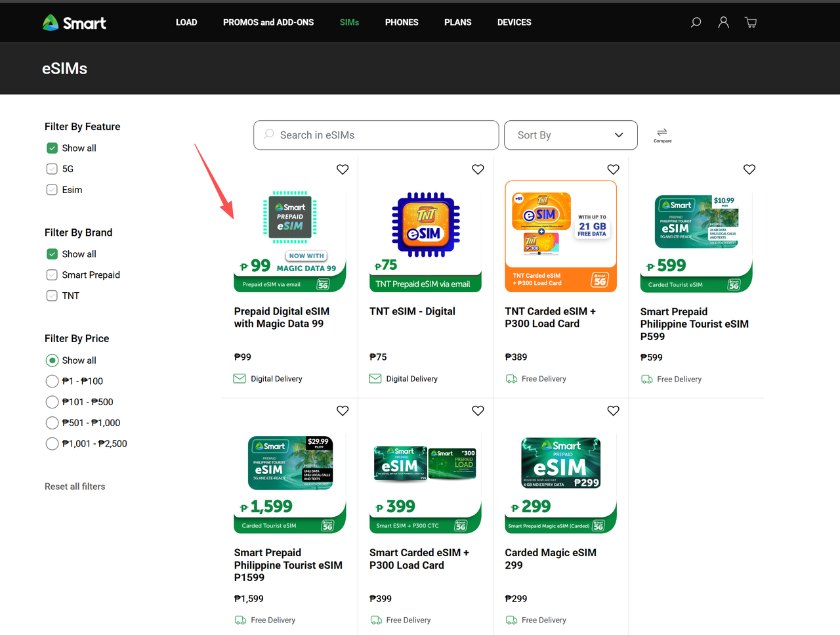
Task: Select the ₱101 - ₱500 price range
Action: click(x=52, y=402)
